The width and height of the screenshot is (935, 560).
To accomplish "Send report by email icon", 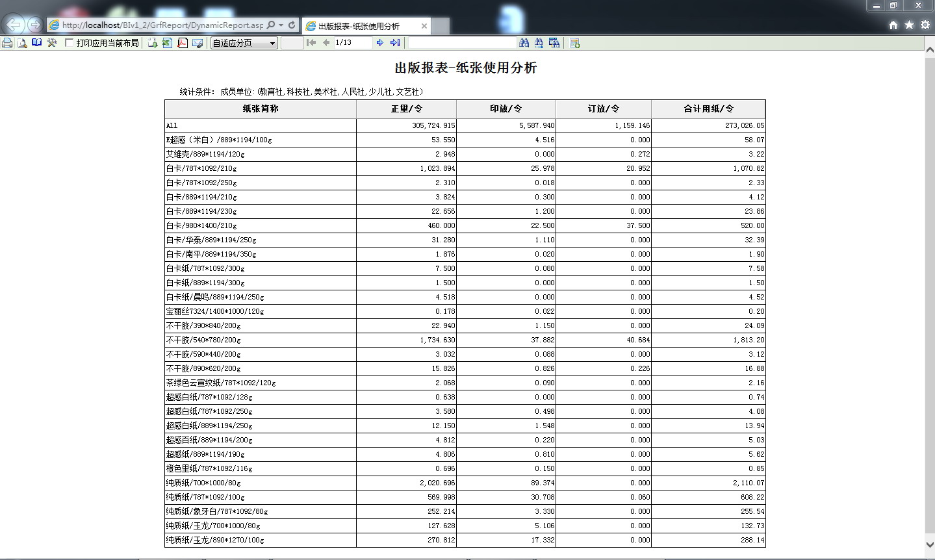I will point(198,43).
